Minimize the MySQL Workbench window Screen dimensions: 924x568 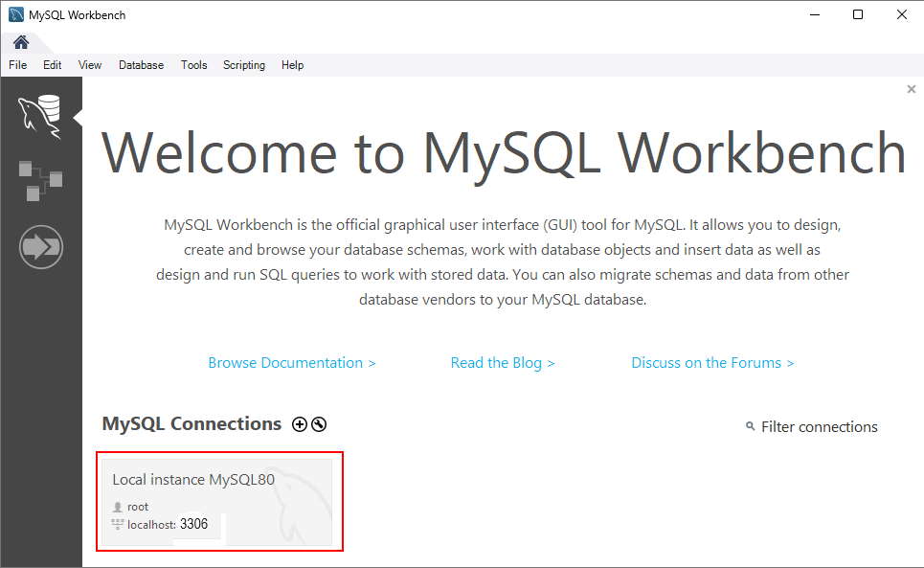click(815, 14)
